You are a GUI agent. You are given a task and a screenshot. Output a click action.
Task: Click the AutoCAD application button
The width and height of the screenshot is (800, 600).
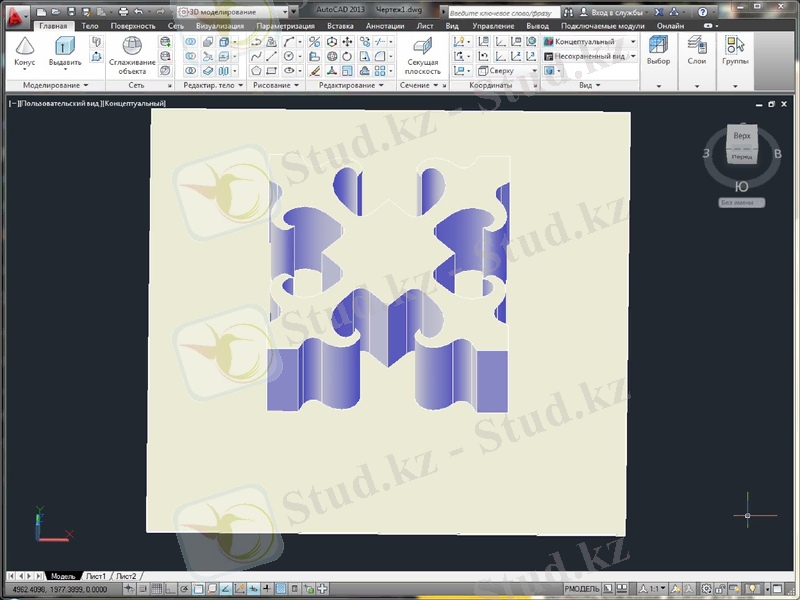[x=11, y=8]
